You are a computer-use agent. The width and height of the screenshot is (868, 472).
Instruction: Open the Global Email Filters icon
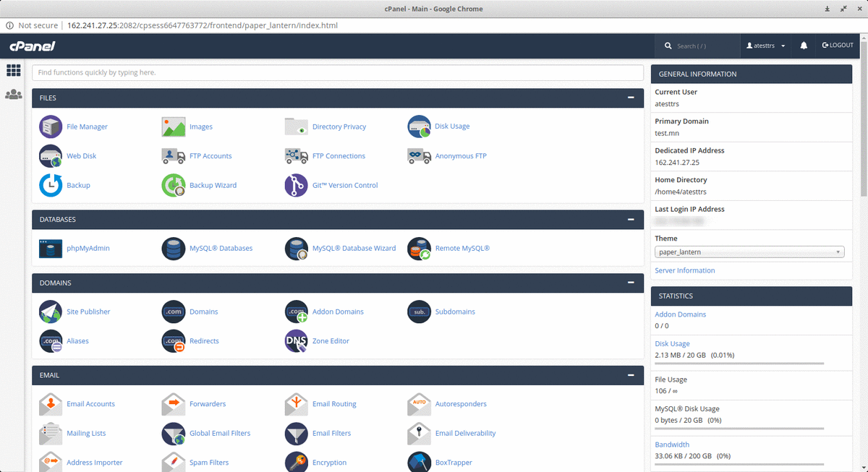174,434
